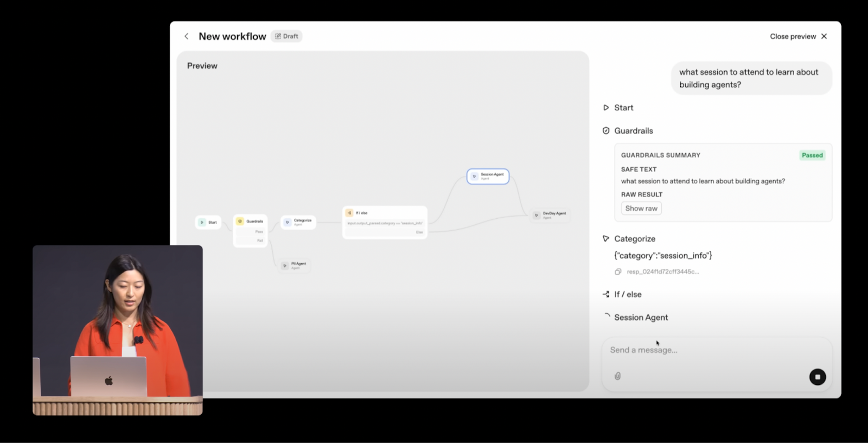The width and height of the screenshot is (868, 443).
Task: Select the Categorize agent node on canvas
Action: (x=298, y=222)
